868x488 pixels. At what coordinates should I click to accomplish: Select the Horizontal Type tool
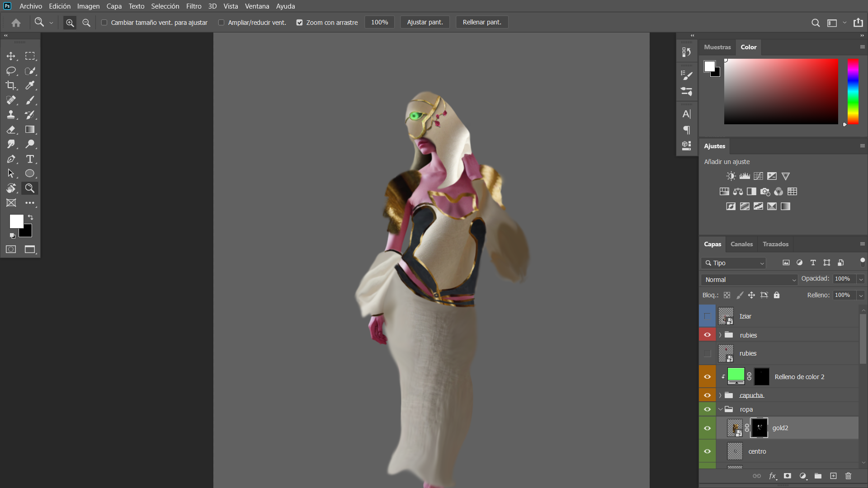(30, 159)
